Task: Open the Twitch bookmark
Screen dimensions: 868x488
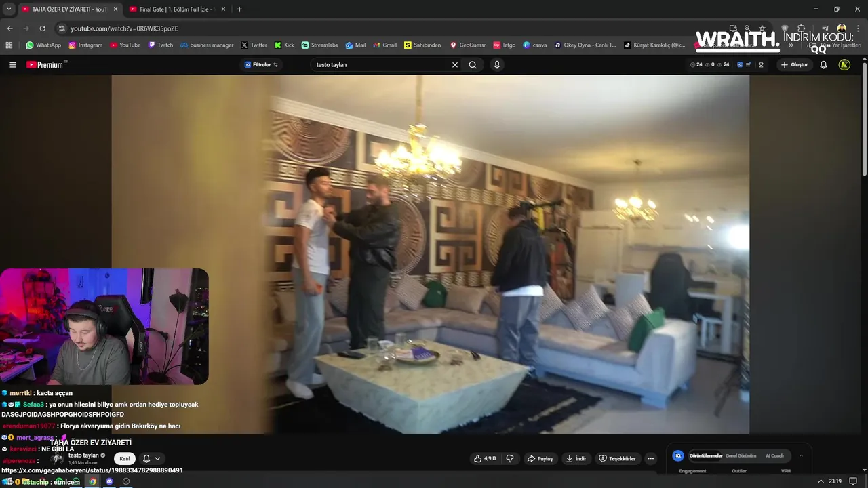Action: click(160, 45)
